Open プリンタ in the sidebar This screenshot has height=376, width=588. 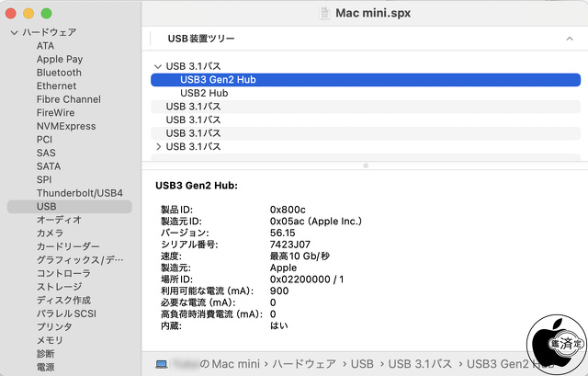tap(54, 327)
